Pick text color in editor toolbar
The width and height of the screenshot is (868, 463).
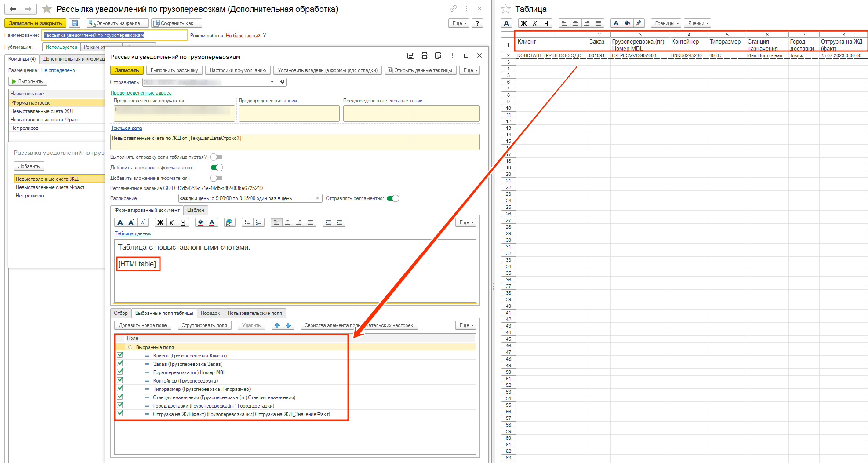(x=212, y=222)
